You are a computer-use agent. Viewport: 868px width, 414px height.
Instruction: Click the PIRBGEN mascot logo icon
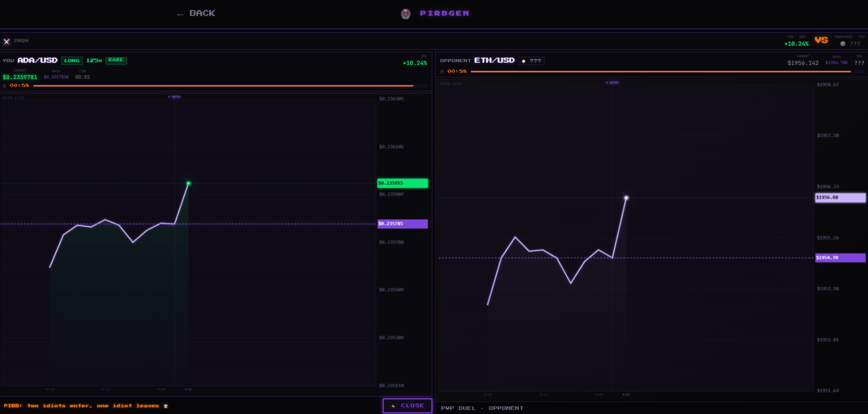click(405, 14)
